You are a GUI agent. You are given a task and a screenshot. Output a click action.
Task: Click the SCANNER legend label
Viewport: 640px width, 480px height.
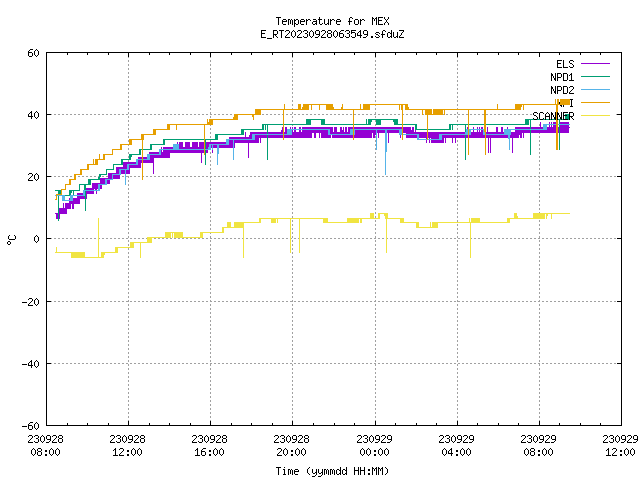[553, 116]
